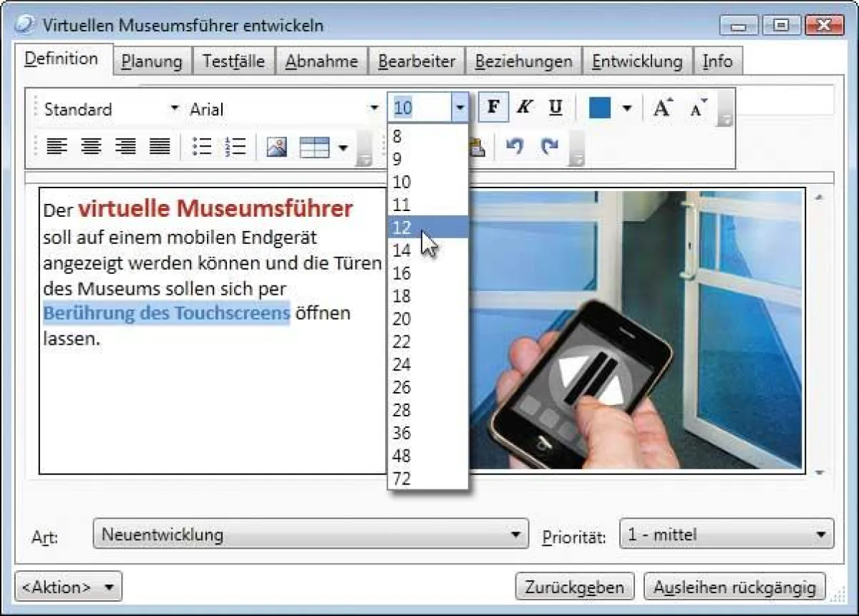This screenshot has height=616, width=859.
Task: Select font size 20 from list
Action: (428, 319)
